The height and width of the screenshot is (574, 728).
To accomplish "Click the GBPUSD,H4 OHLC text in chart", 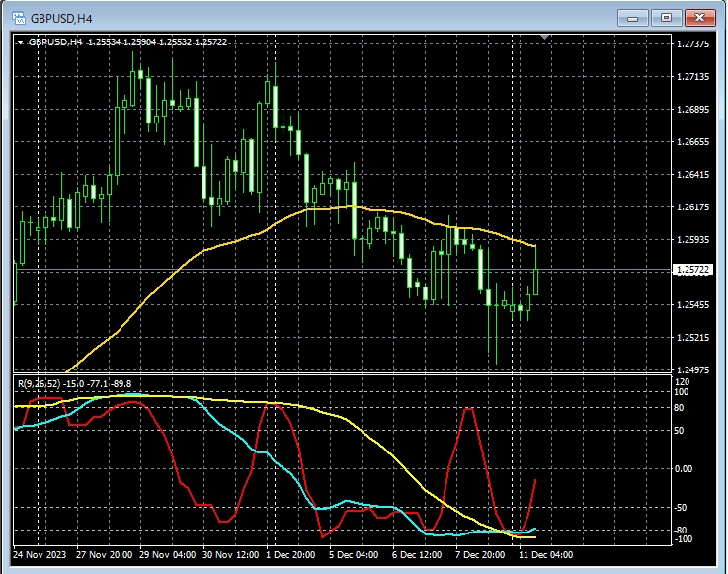I will (126, 41).
